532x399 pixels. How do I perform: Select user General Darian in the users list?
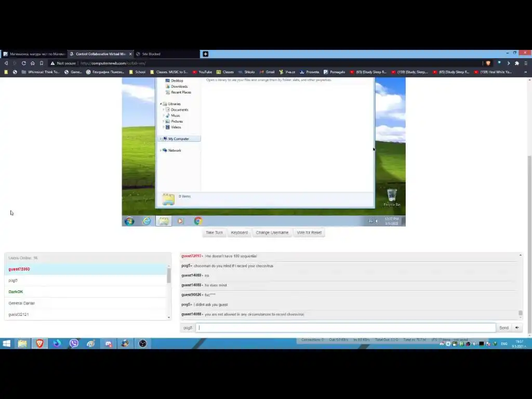point(86,303)
